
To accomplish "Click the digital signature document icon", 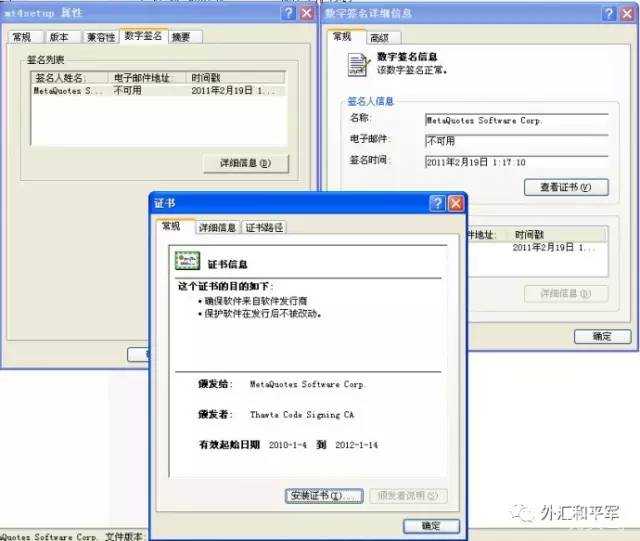I will click(x=359, y=65).
